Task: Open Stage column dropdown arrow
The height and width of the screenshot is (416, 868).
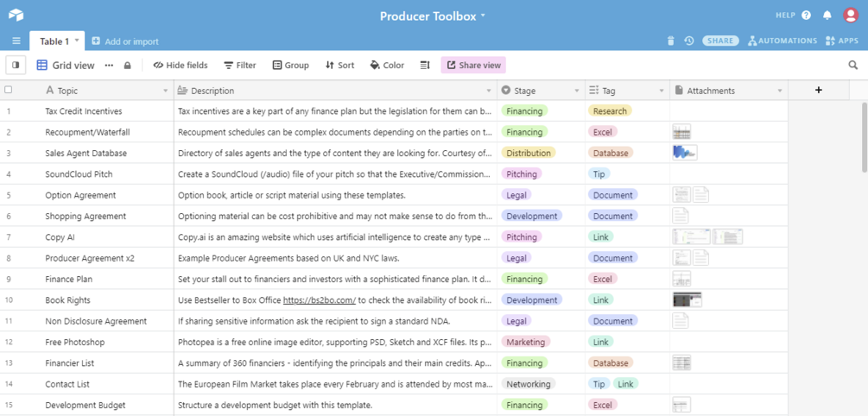Action: click(576, 91)
